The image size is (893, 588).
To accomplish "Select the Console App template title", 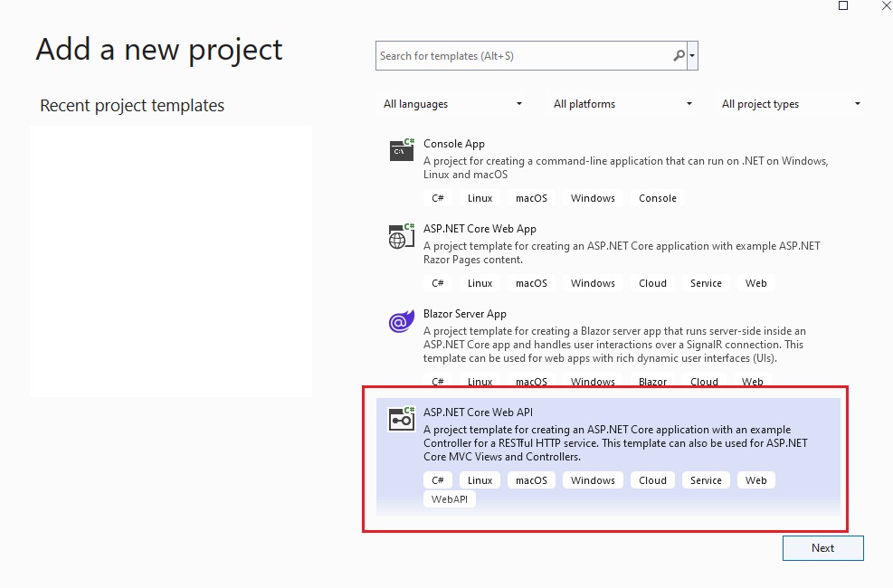I will click(x=454, y=144).
